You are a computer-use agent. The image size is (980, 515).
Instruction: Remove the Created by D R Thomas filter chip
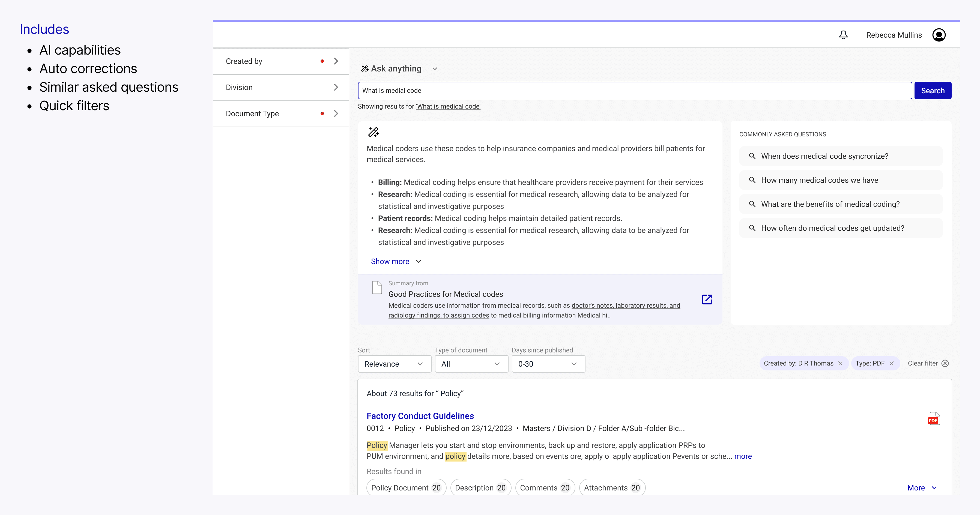pos(840,363)
